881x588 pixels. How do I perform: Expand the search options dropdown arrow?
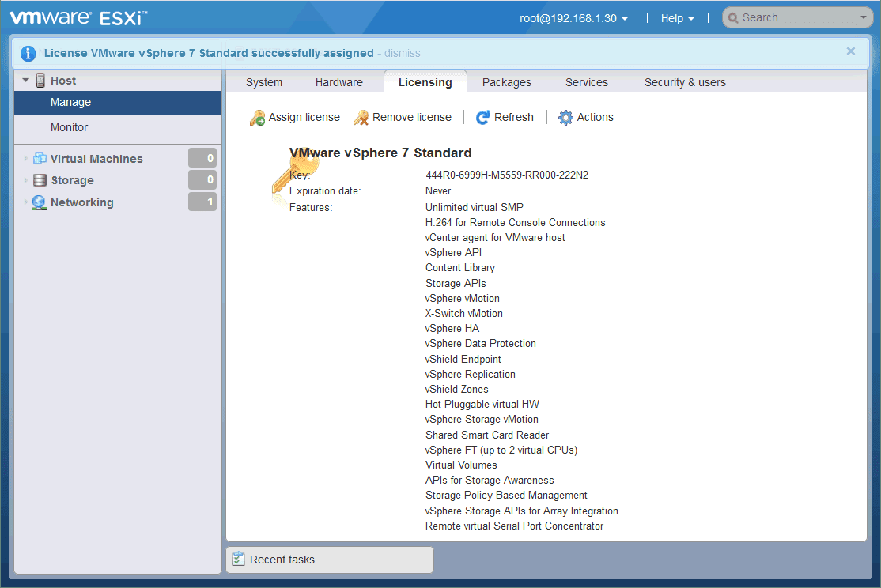862,17
